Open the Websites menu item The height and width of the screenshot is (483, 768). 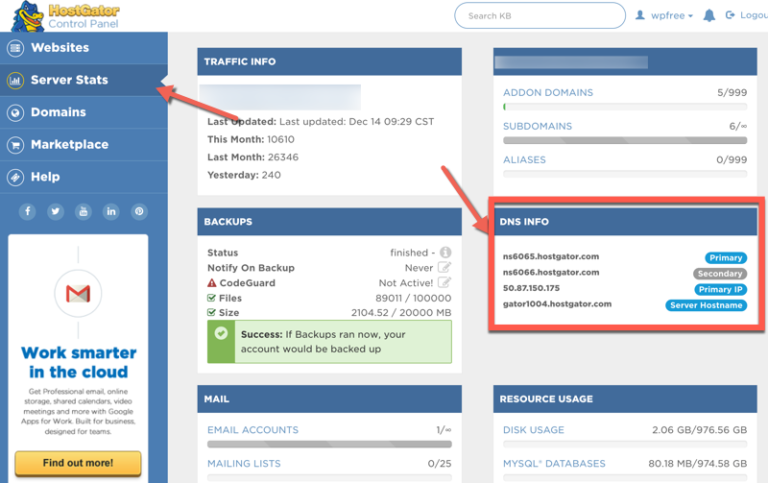(x=60, y=47)
